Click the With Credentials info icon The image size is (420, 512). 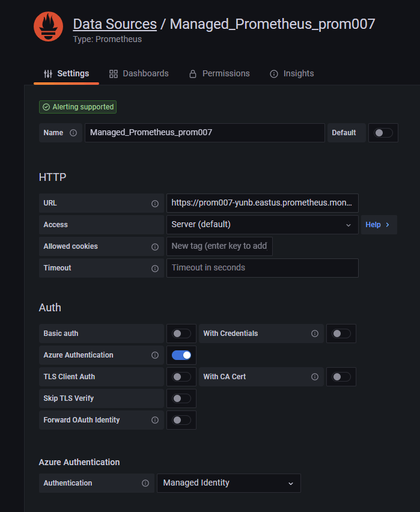click(315, 334)
